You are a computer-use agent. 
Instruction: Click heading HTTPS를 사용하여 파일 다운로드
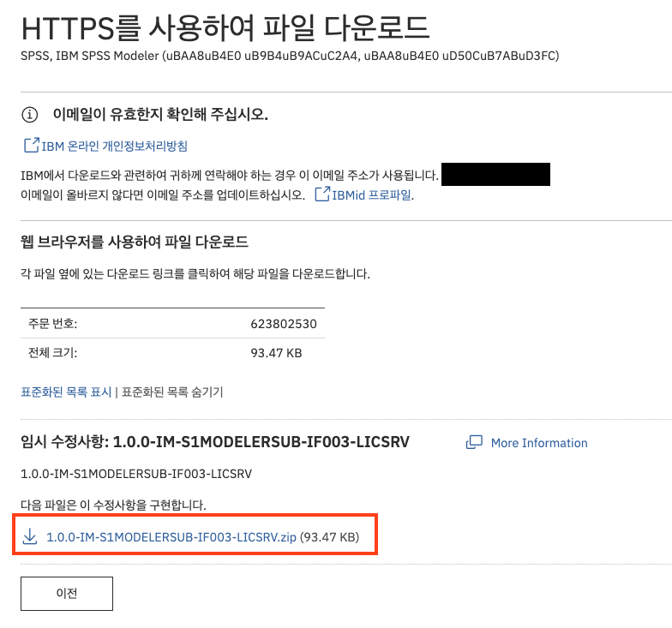click(x=225, y=27)
